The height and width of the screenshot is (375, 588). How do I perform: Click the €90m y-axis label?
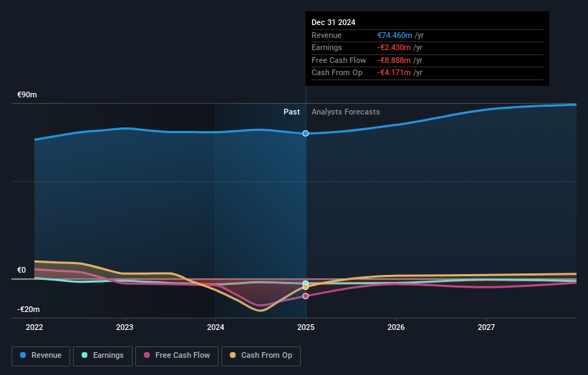[27, 94]
